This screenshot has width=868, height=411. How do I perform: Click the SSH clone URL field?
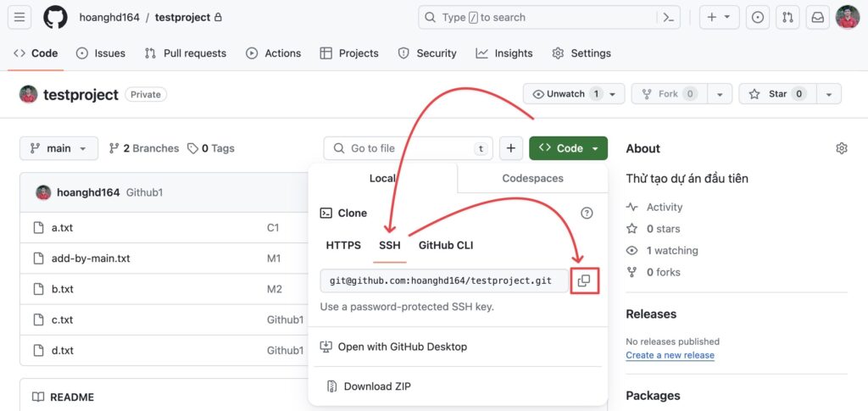coord(444,280)
